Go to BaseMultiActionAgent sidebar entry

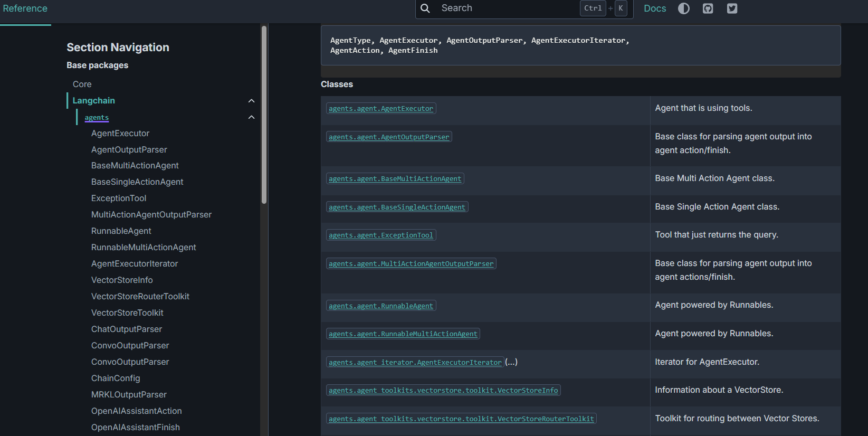(135, 166)
